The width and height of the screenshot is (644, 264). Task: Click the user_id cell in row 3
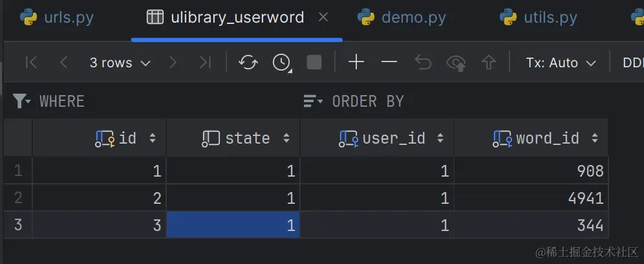tap(377, 225)
